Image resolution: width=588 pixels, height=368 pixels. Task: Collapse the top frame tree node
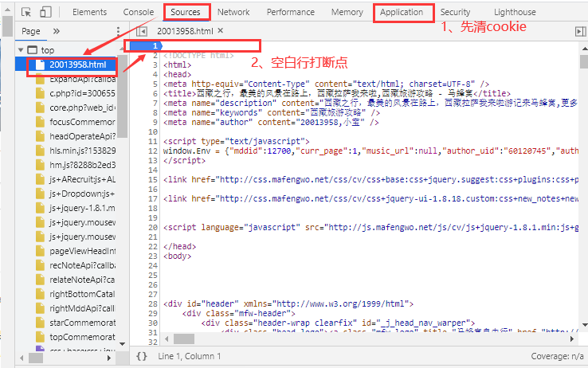(21, 50)
